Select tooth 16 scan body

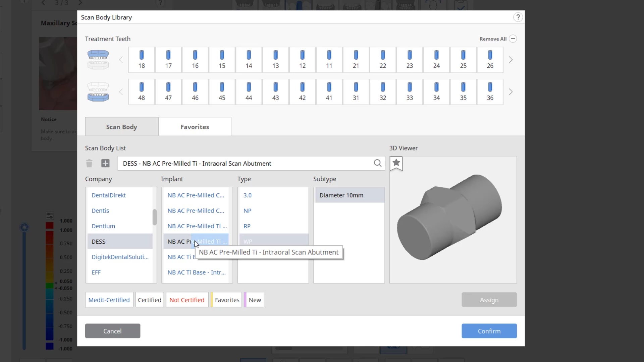coord(195,60)
